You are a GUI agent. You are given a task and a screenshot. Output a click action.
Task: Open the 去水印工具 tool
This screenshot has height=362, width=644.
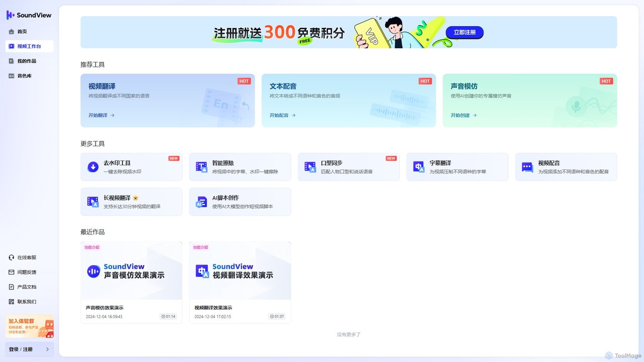(131, 167)
